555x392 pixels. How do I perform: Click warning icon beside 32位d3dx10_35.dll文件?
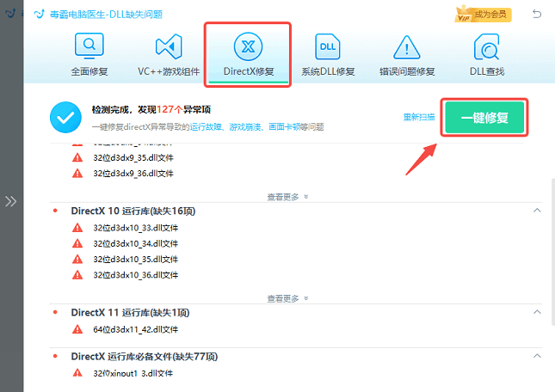[x=77, y=260]
